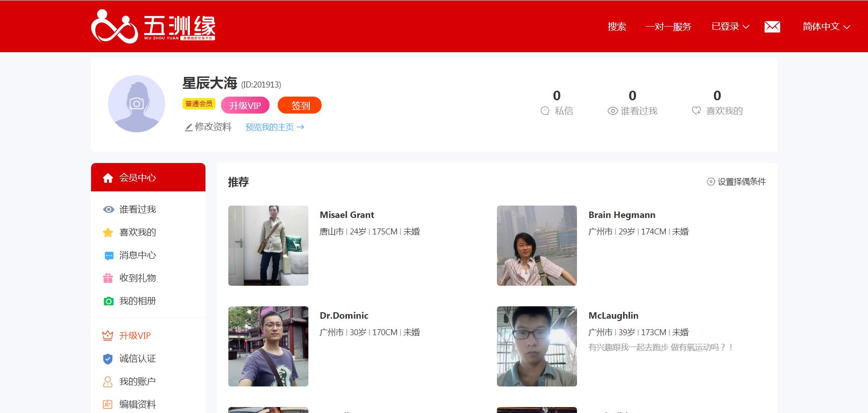Click the heart icon next to 喜欢我的 stats
868x413 pixels.
[x=696, y=111]
